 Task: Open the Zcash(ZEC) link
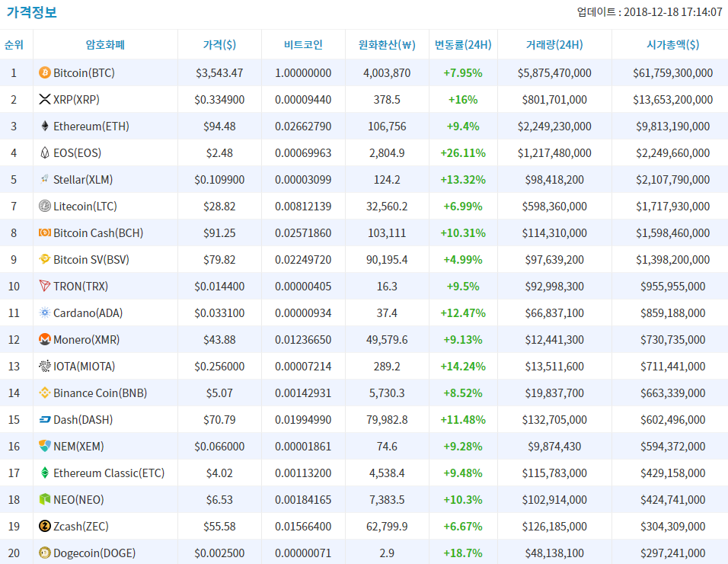[x=81, y=527]
